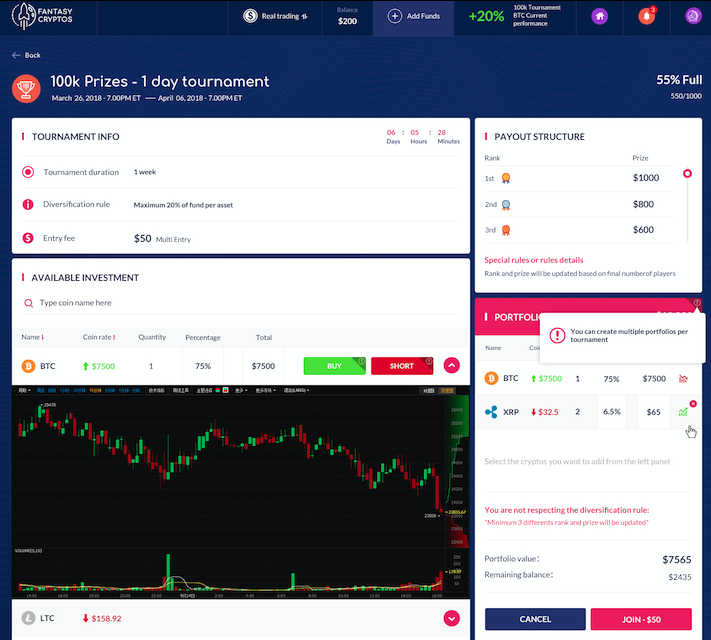Open red chart icon on portfolio BTC row
Viewport: 711px width, 640px height.
(683, 378)
